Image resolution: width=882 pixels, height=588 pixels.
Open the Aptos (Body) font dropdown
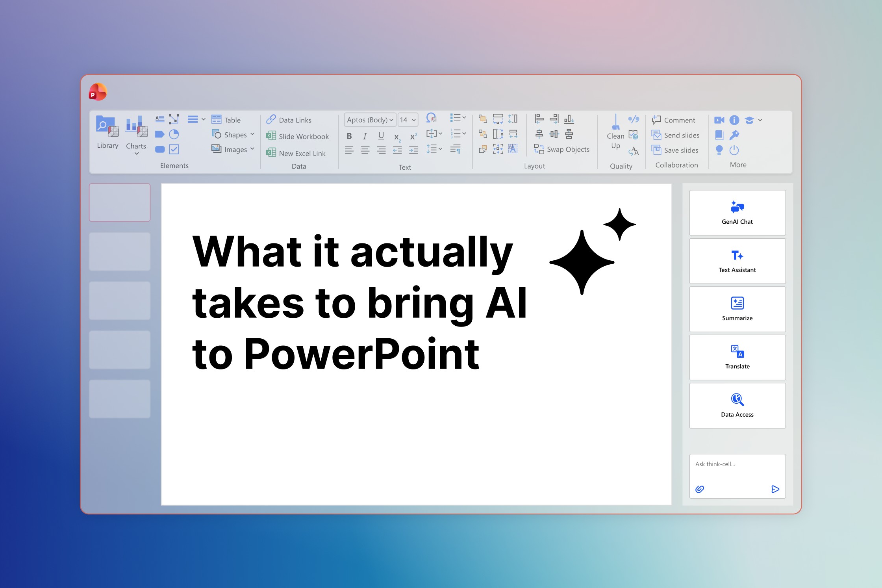(370, 120)
